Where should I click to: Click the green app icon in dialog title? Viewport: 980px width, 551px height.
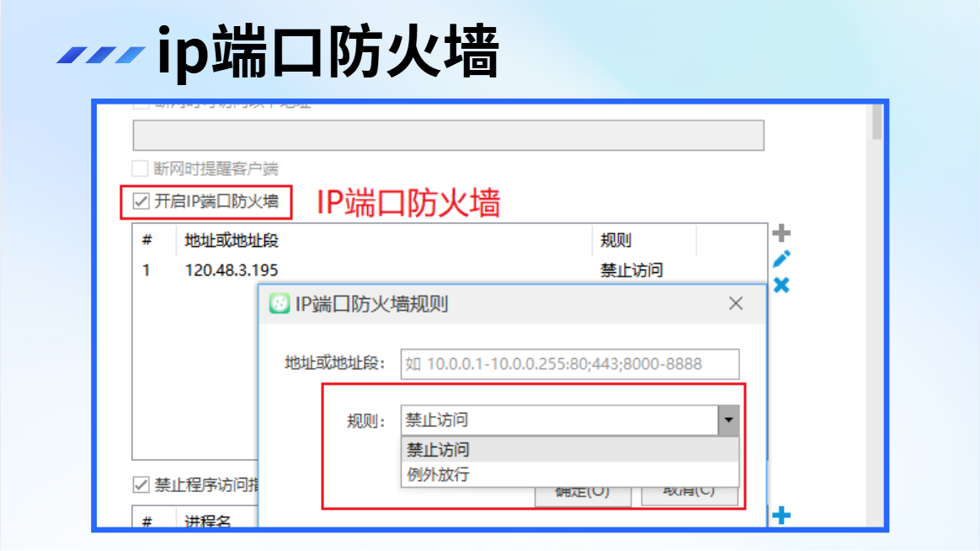click(280, 304)
